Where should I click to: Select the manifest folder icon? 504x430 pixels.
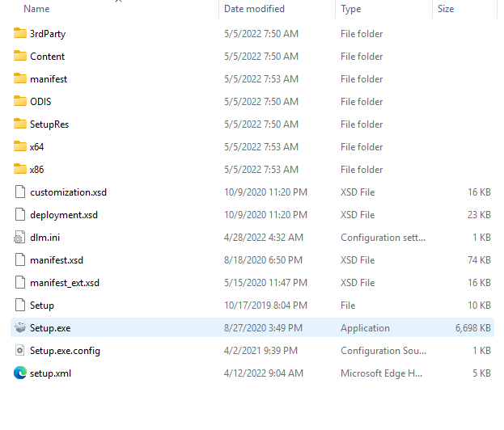(x=20, y=78)
